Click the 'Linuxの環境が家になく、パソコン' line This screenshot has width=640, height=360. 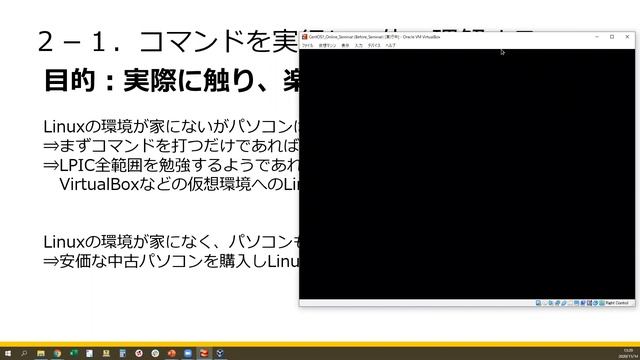171,242
